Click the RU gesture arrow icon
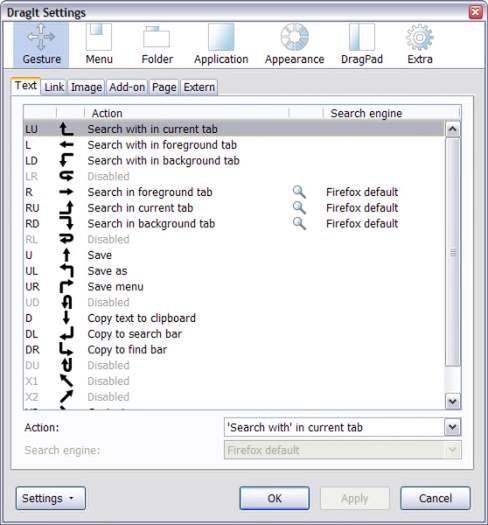 pos(66,208)
